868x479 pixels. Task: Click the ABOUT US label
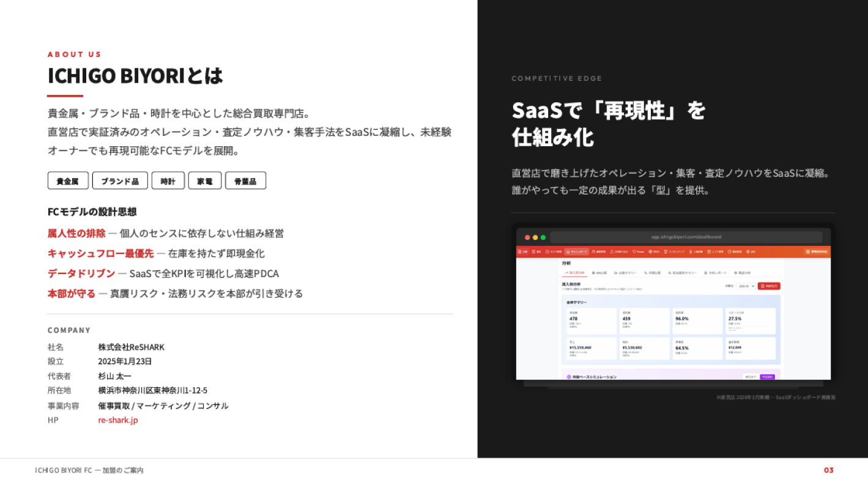click(x=75, y=54)
